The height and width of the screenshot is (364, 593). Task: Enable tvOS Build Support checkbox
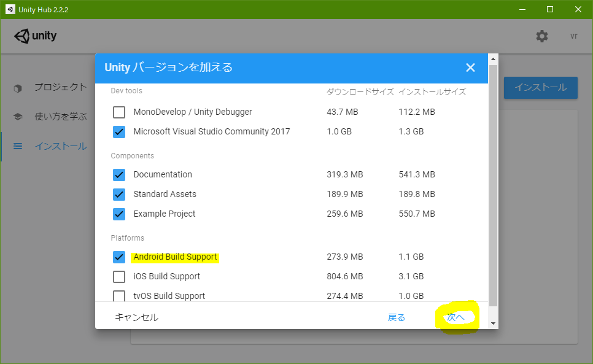pos(119,296)
